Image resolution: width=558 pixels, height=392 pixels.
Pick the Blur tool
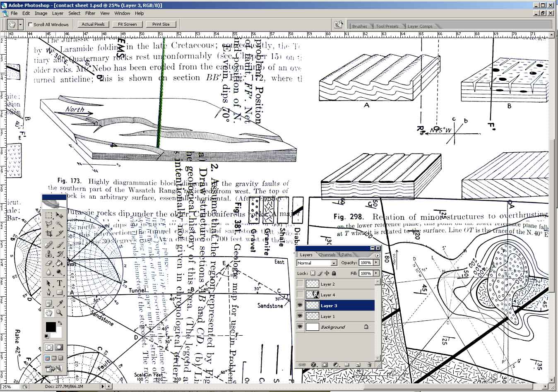[x=49, y=272]
